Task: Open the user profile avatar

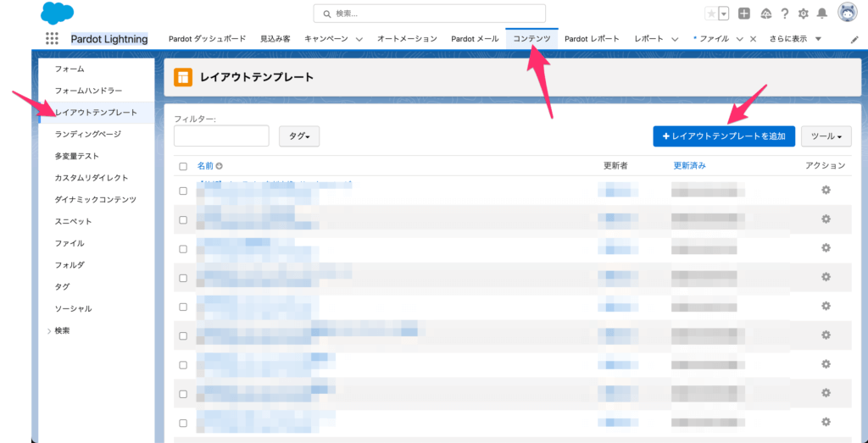Action: coord(848,13)
